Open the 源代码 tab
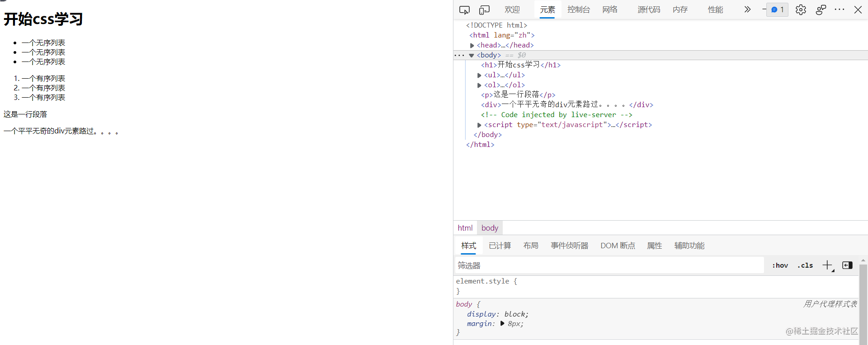Screen dimensions: 868x345 pos(649,9)
